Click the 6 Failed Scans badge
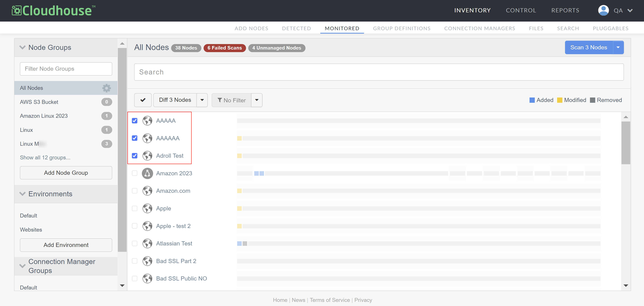 (224, 48)
